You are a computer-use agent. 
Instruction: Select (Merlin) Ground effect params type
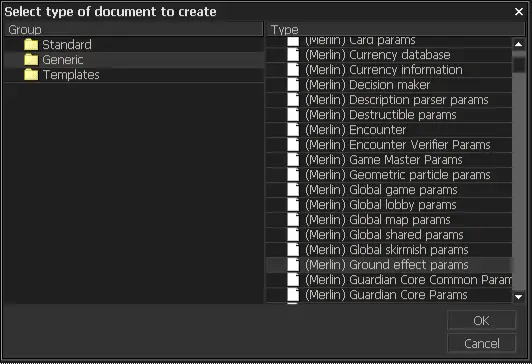pos(389,265)
